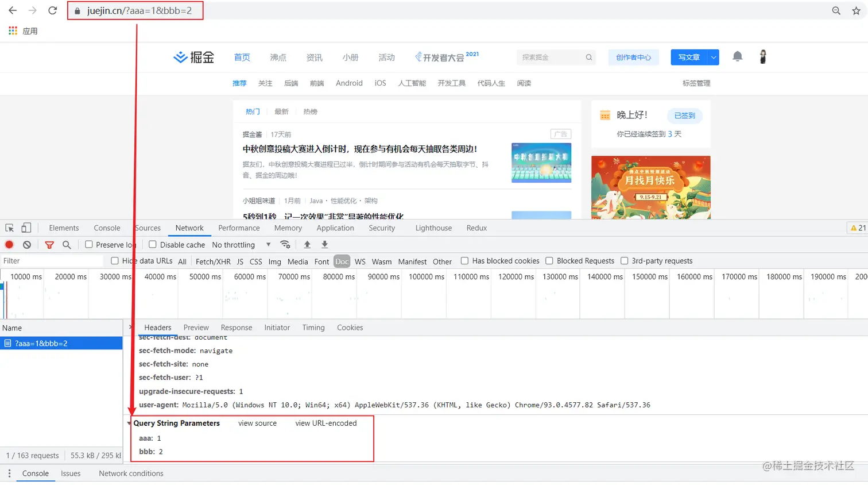Open the 沸点 navigation item
This screenshot has width=868, height=485.
point(278,57)
